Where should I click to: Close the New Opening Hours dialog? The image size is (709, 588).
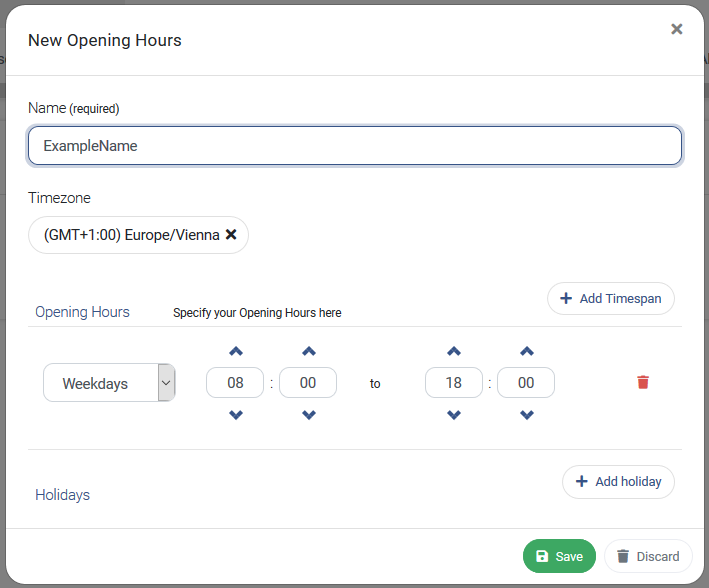click(676, 29)
